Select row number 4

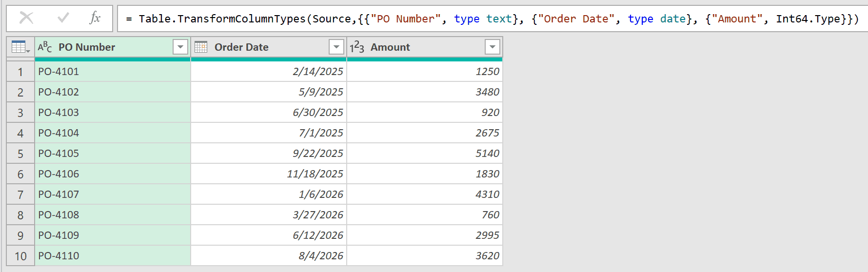click(x=20, y=133)
